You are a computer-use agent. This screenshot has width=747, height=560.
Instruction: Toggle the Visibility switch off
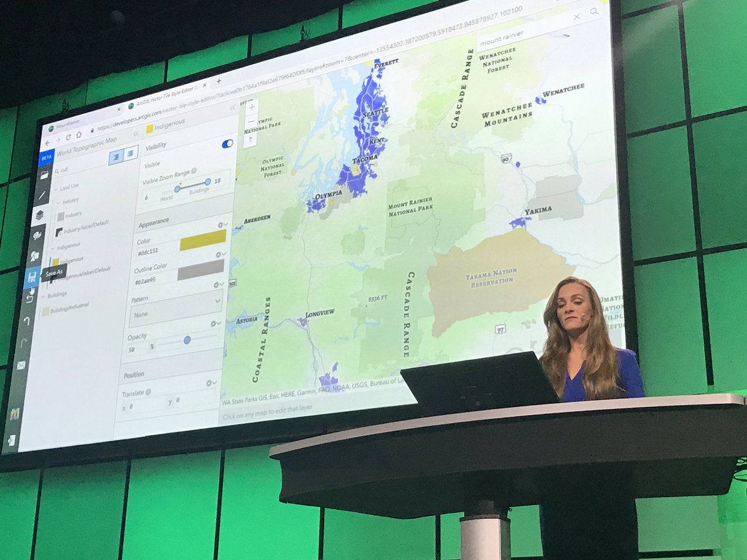[x=228, y=144]
